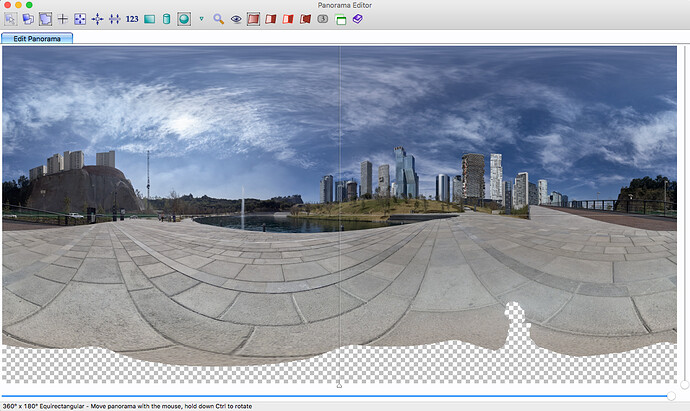Click the vertical slider knob beside panorama
690x411 pixels.
click(685, 385)
